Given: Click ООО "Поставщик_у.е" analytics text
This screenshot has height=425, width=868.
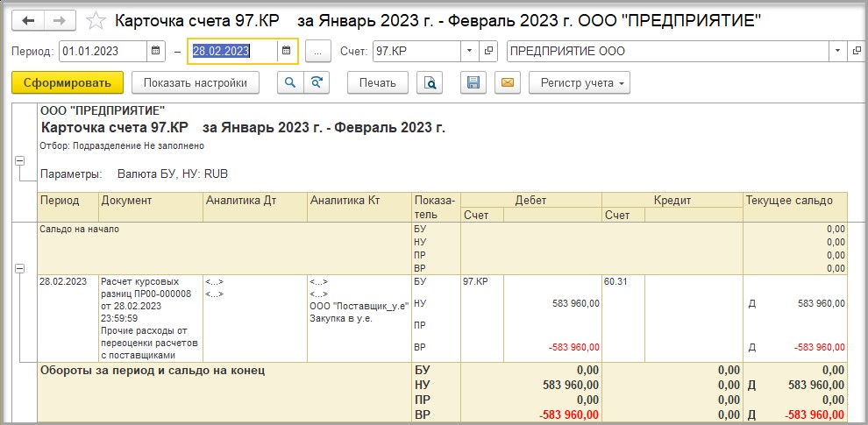Looking at the screenshot, I should point(359,306).
